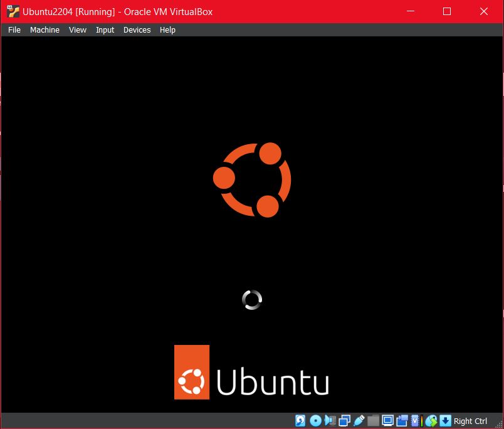
Task: Close the Ubuntu2204 VirtualBox window
Action: (484, 11)
